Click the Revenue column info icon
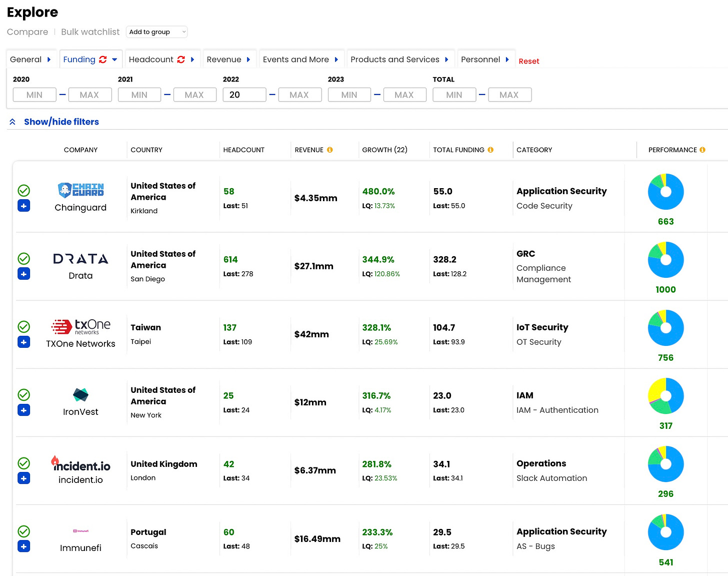The image size is (728, 576). click(x=329, y=150)
